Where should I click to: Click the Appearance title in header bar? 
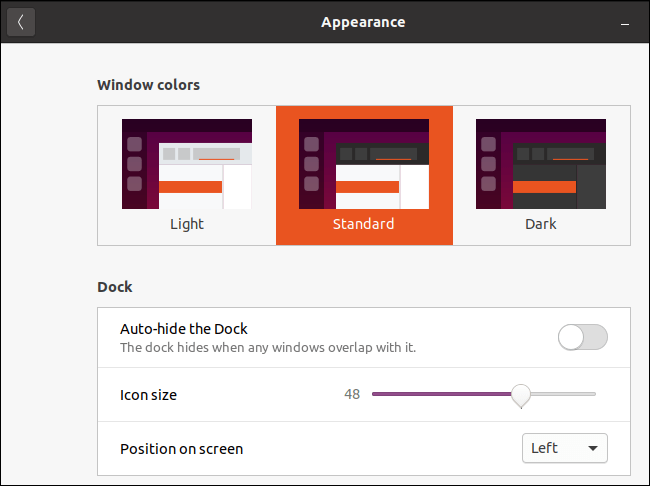click(x=363, y=22)
